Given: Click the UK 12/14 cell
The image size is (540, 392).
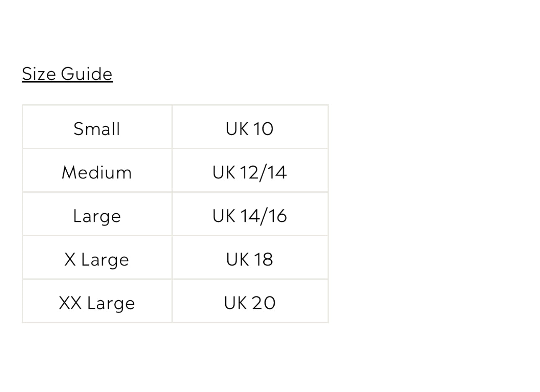Looking at the screenshot, I should coord(249,172).
